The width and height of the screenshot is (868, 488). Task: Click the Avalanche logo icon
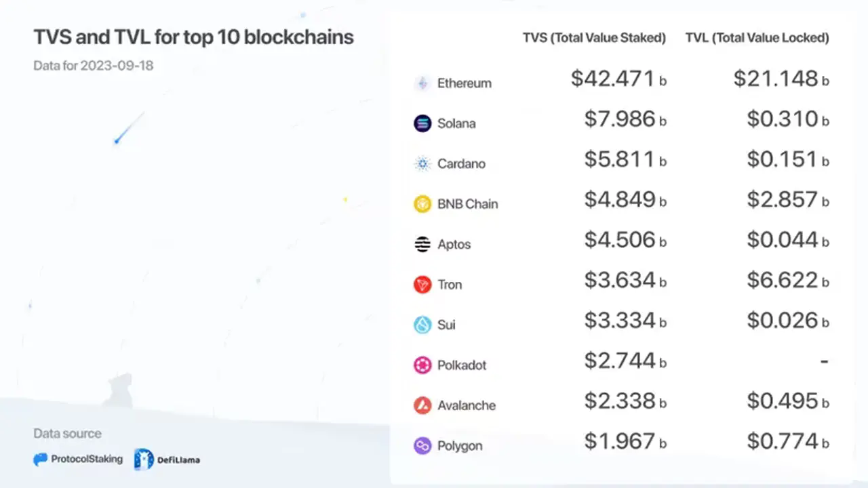click(422, 405)
